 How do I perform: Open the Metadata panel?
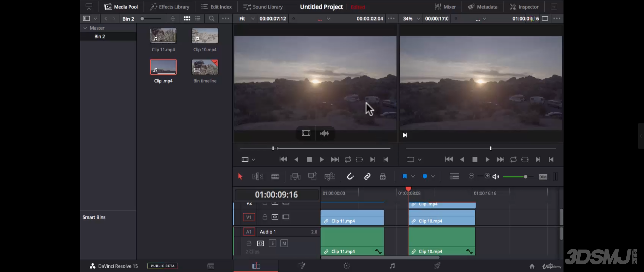click(x=482, y=7)
